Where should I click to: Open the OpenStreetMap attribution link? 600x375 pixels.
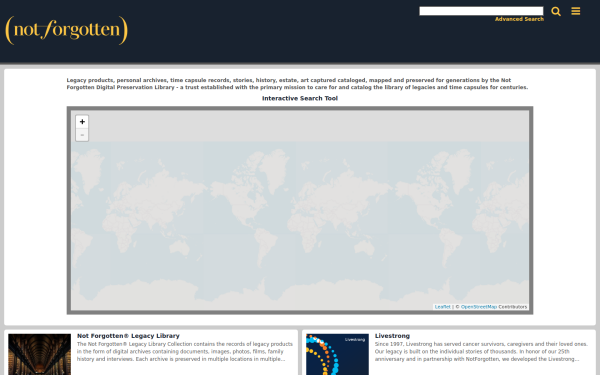tap(479, 307)
